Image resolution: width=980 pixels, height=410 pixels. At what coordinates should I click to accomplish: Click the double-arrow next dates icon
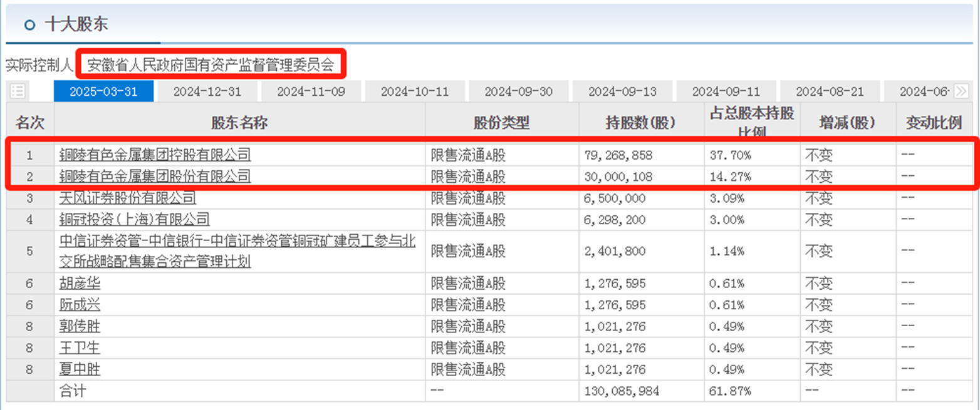pyautogui.click(x=961, y=91)
